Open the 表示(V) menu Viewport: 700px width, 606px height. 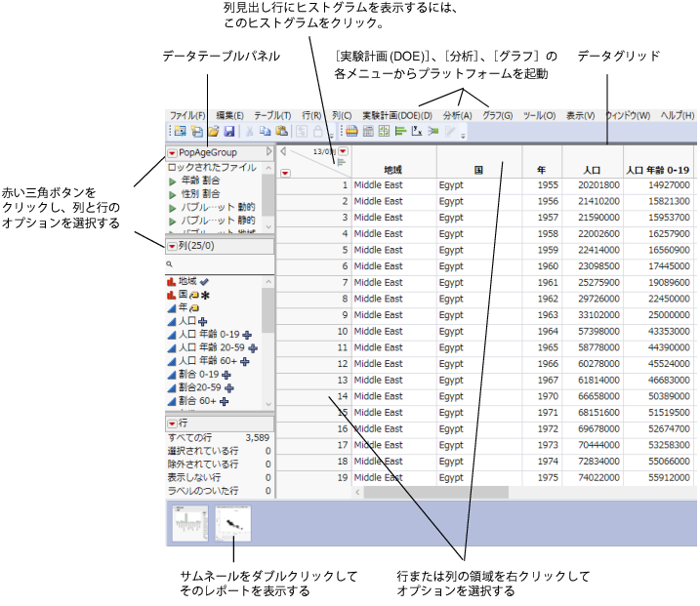pyautogui.click(x=580, y=115)
